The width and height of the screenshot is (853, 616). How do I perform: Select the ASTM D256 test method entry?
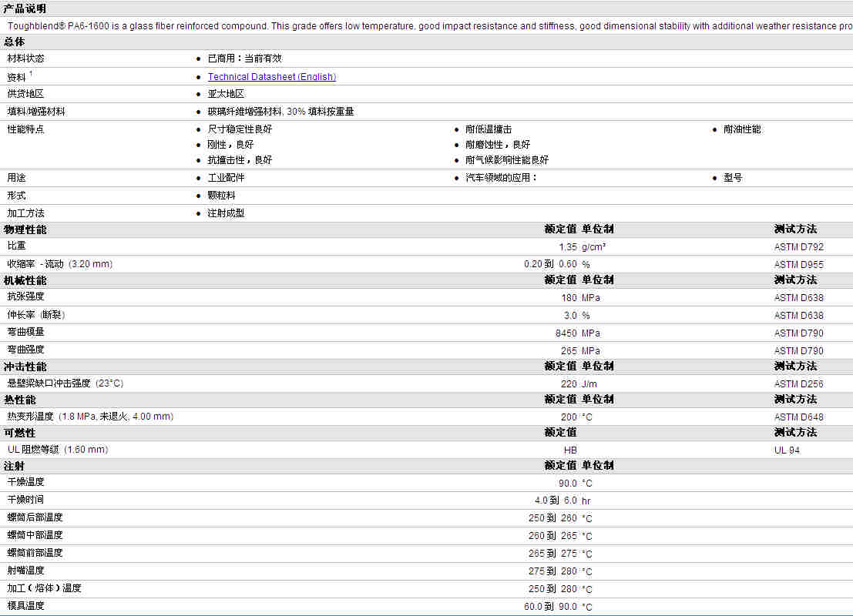tap(798, 384)
